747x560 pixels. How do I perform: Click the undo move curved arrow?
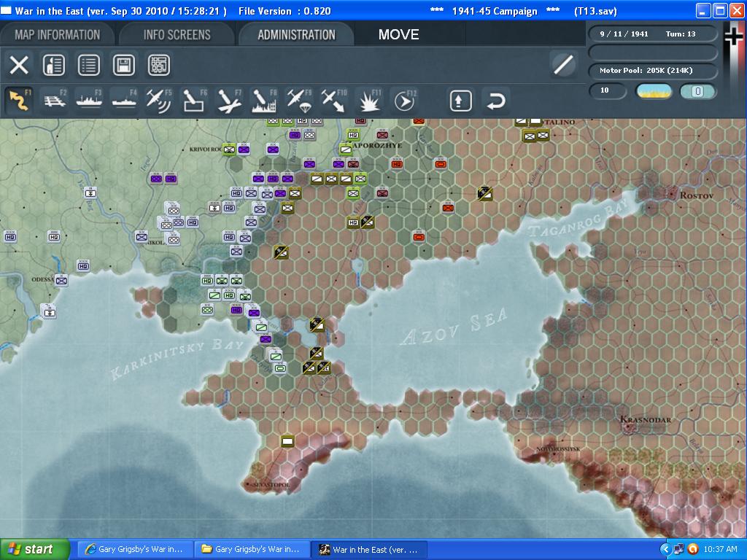[x=495, y=101]
